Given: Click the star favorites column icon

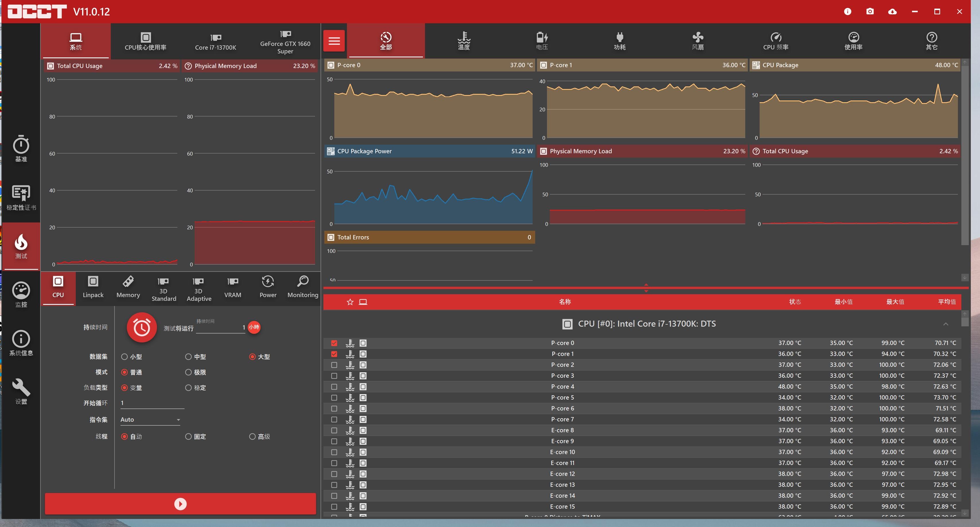Looking at the screenshot, I should 350,302.
